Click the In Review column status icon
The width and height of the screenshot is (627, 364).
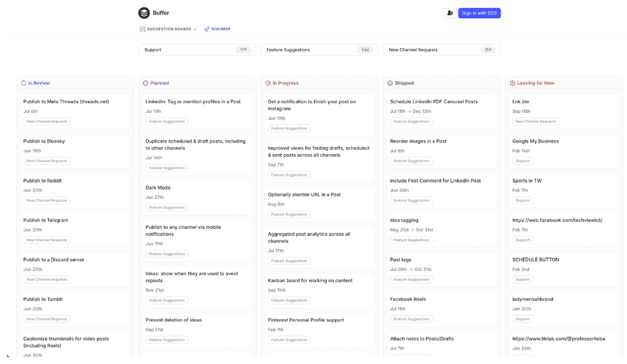(23, 83)
